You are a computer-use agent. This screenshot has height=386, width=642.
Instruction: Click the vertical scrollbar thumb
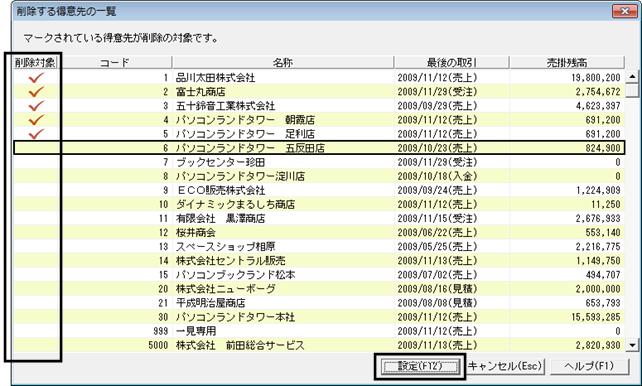point(633,90)
